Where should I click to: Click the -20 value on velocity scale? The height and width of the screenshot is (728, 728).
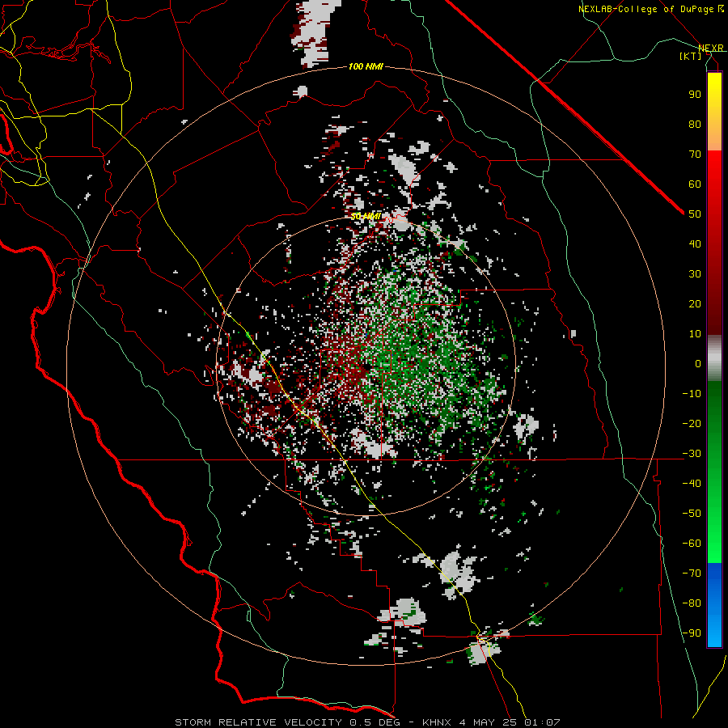[x=692, y=424]
